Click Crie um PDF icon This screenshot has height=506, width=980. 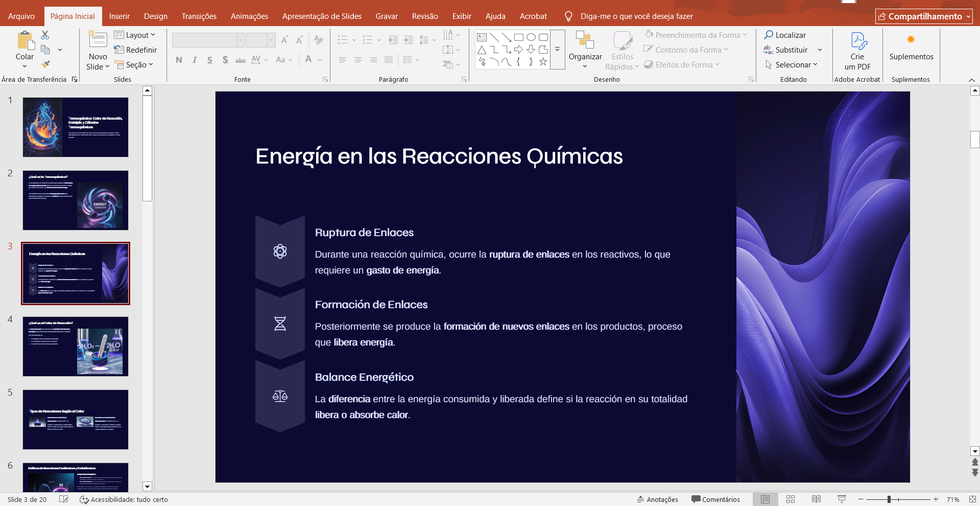(x=858, y=40)
